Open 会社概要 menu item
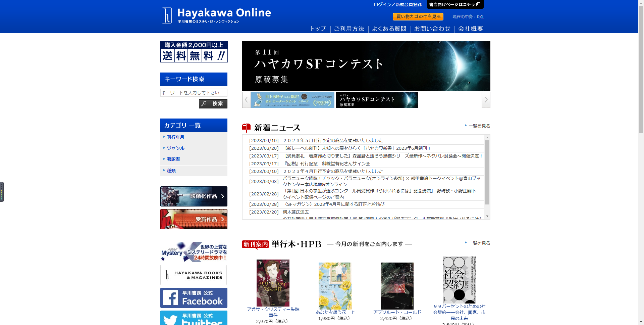 [x=471, y=29]
